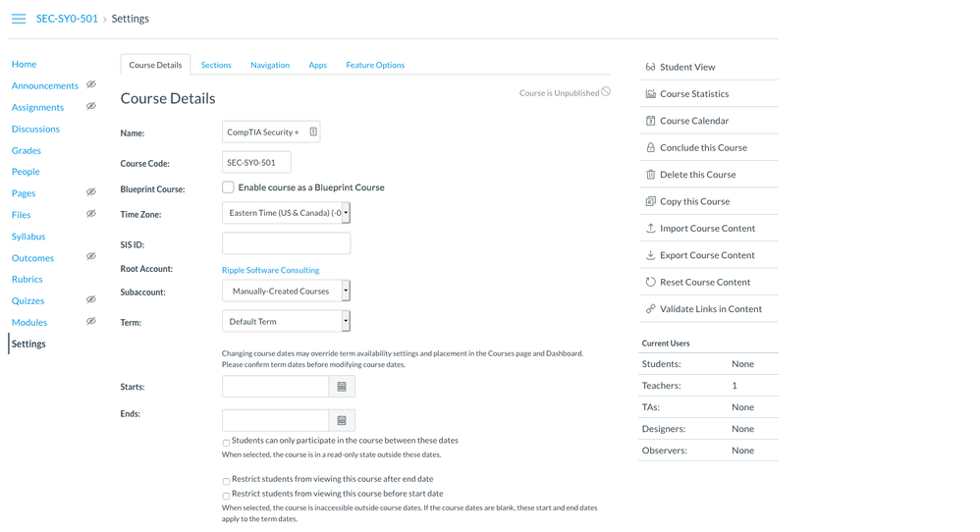Click the Conclude this Course lock icon
This screenshot has height=532, width=980.
pyautogui.click(x=650, y=147)
